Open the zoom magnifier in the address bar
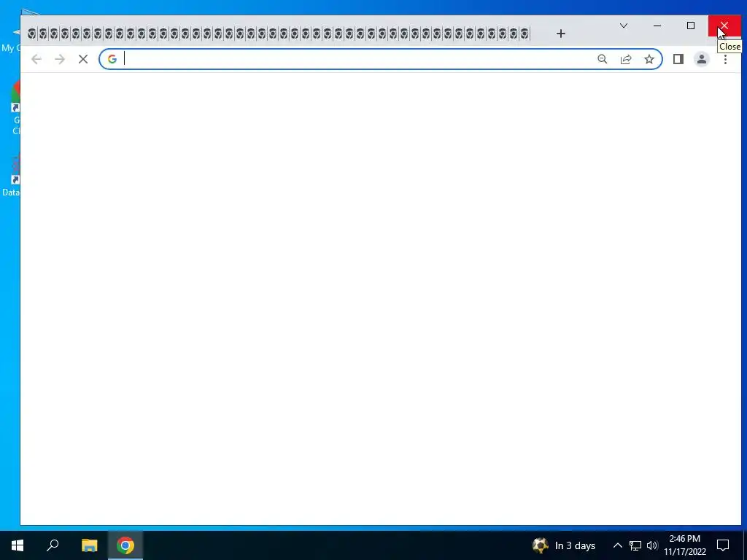Viewport: 747px width, 560px height. click(x=602, y=59)
